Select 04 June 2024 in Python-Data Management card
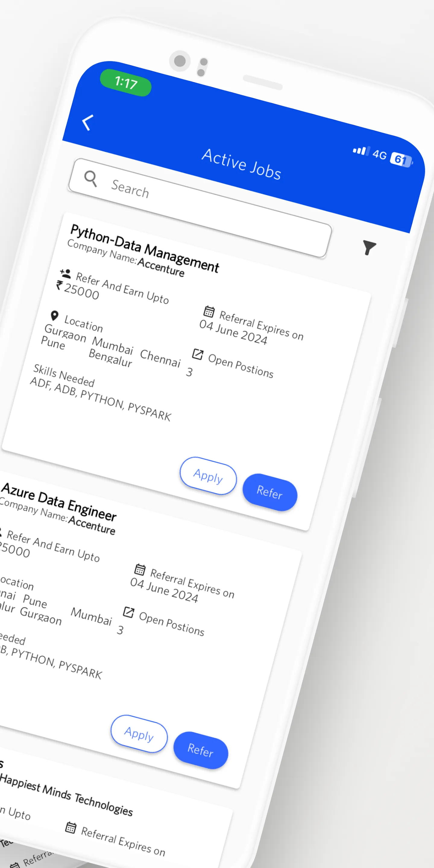This screenshot has width=434, height=868. [234, 332]
